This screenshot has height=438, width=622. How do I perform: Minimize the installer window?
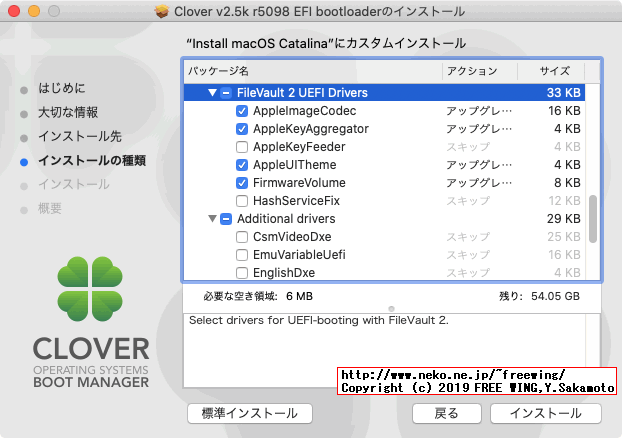pos(34,11)
